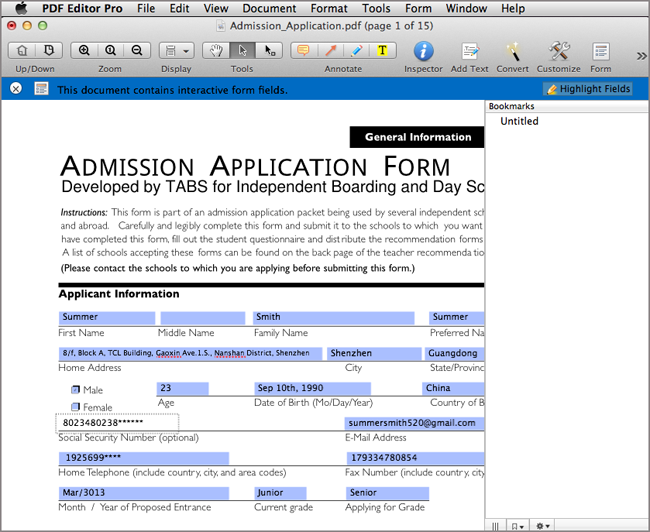This screenshot has width=650, height=532.
Task: Click the Inspector icon
Action: 423,50
